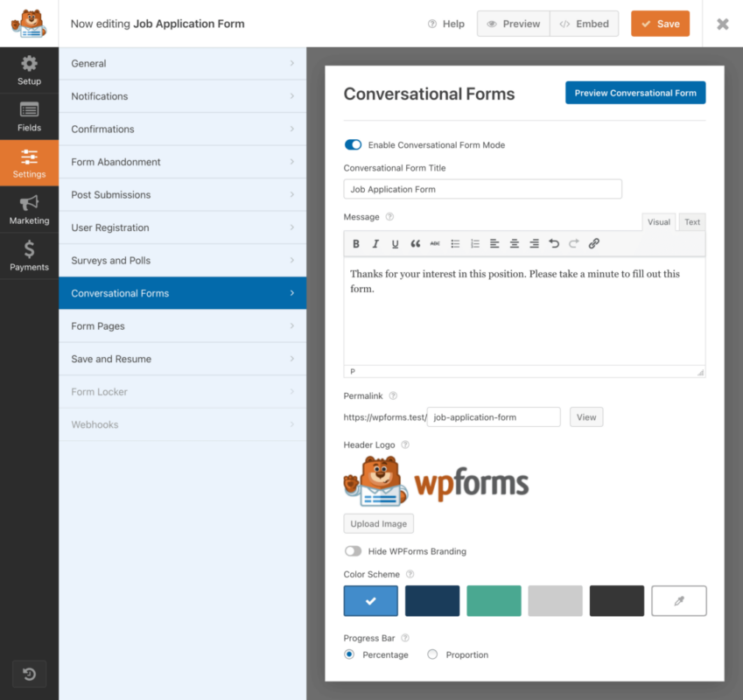743x700 pixels.
Task: Choose the green color scheme swatch
Action: [494, 601]
